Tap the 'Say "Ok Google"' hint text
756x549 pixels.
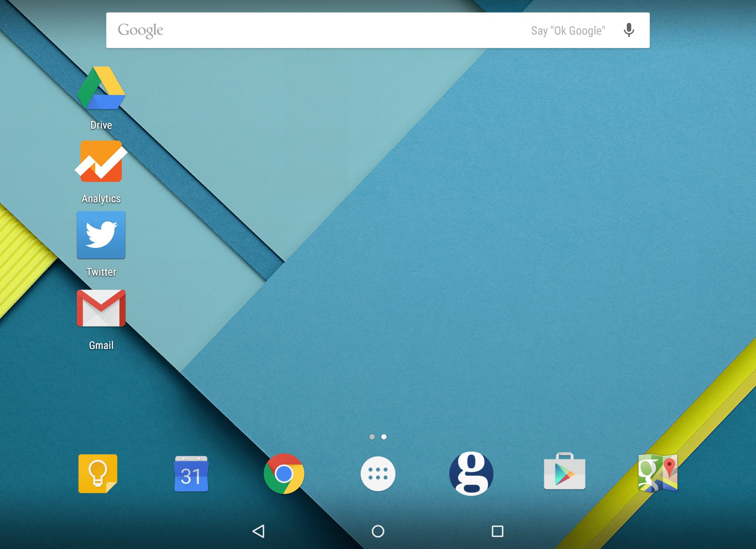click(x=568, y=31)
